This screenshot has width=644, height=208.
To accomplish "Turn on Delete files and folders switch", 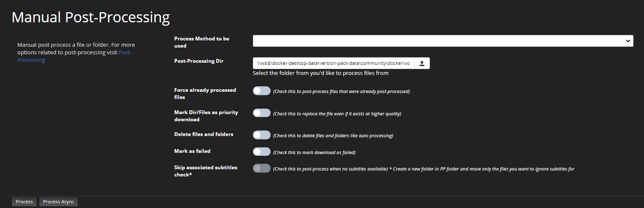I will click(x=261, y=135).
